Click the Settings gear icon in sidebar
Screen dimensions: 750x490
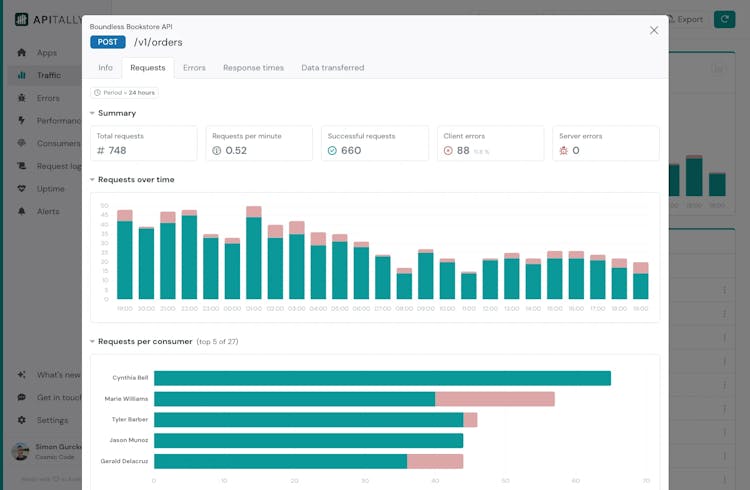pyautogui.click(x=22, y=420)
